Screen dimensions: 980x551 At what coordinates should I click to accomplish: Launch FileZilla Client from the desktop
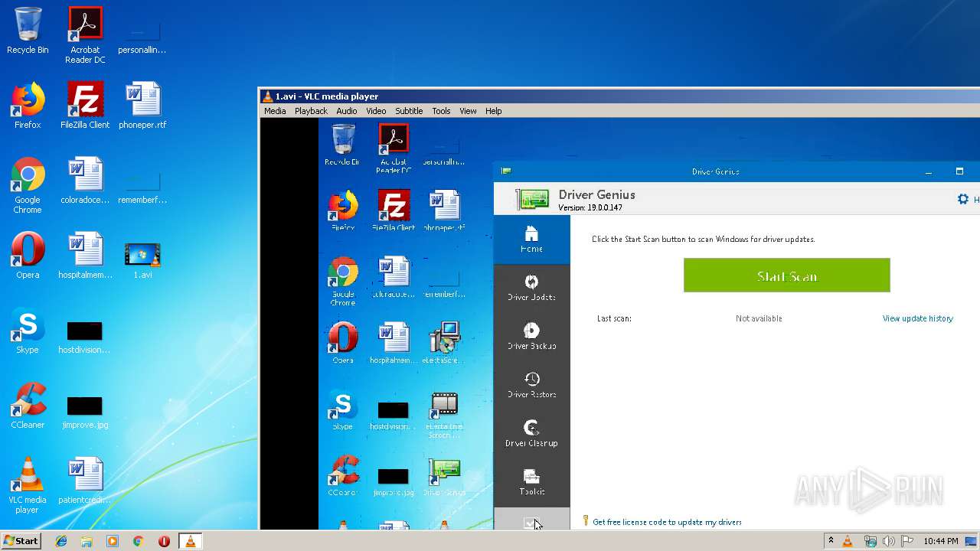pyautogui.click(x=85, y=106)
